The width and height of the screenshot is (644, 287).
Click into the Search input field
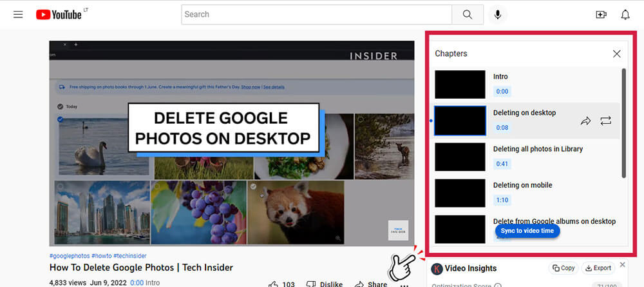coord(317,14)
